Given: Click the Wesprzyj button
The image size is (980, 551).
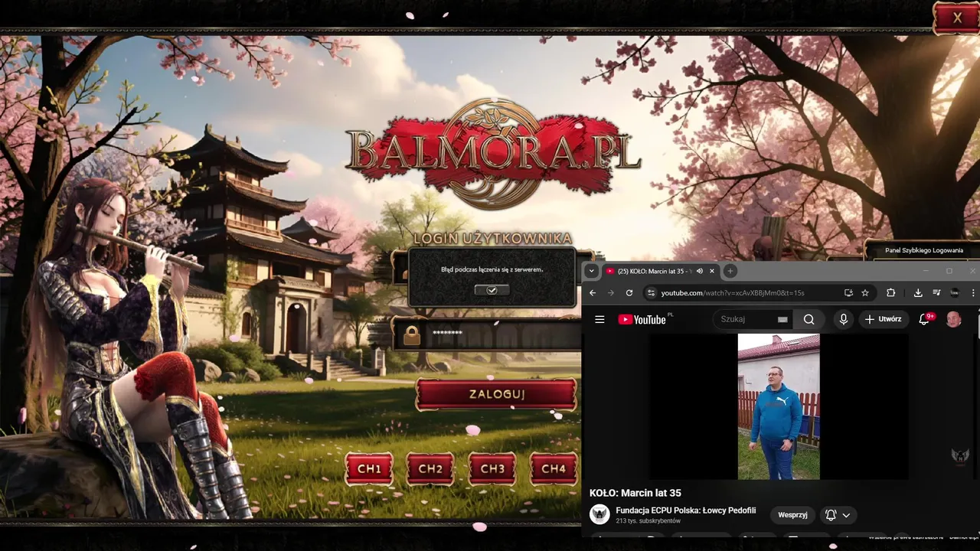Looking at the screenshot, I should coord(792,515).
